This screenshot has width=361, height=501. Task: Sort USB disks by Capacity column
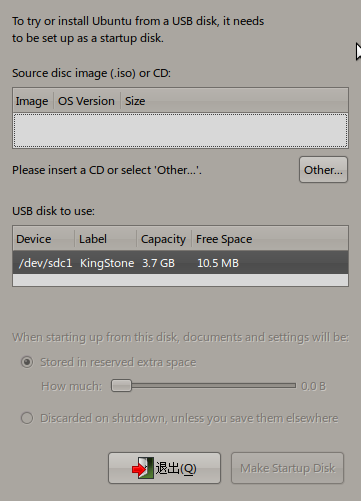(164, 239)
